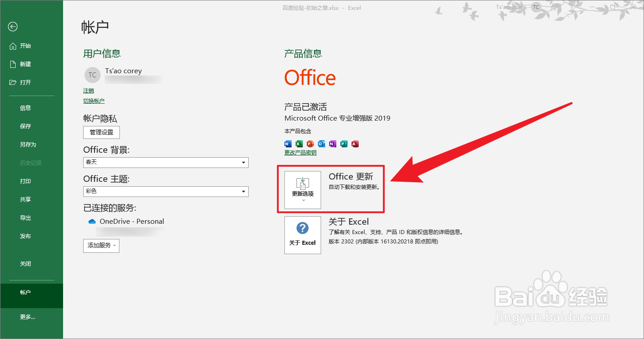Click the Outlook product icon

tap(322, 144)
